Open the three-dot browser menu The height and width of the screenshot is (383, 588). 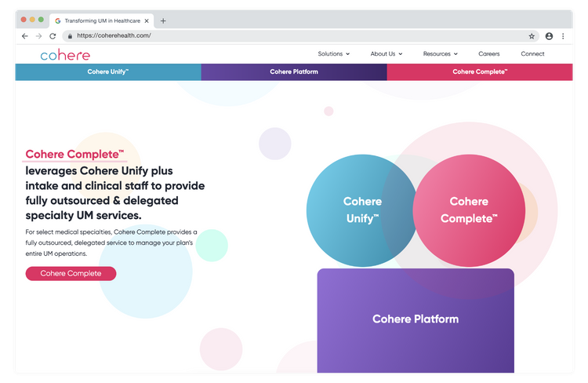(563, 36)
